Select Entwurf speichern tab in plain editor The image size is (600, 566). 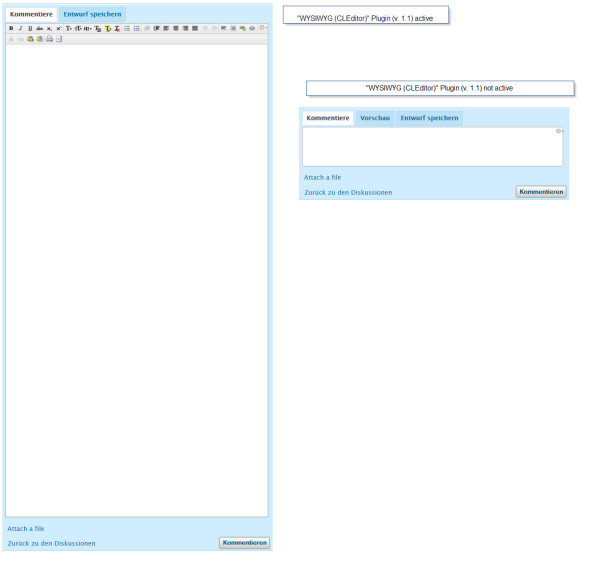point(429,118)
